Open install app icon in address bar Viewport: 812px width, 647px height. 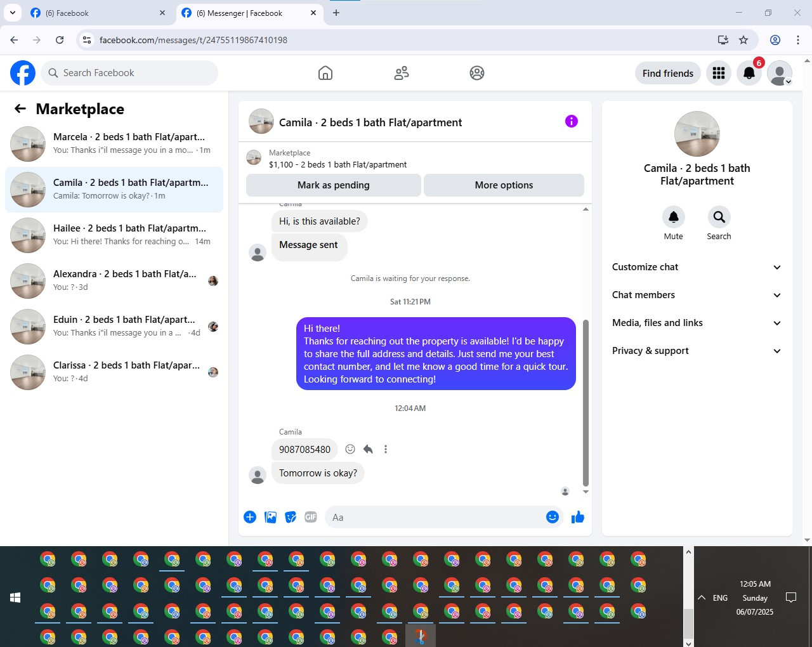tap(723, 40)
